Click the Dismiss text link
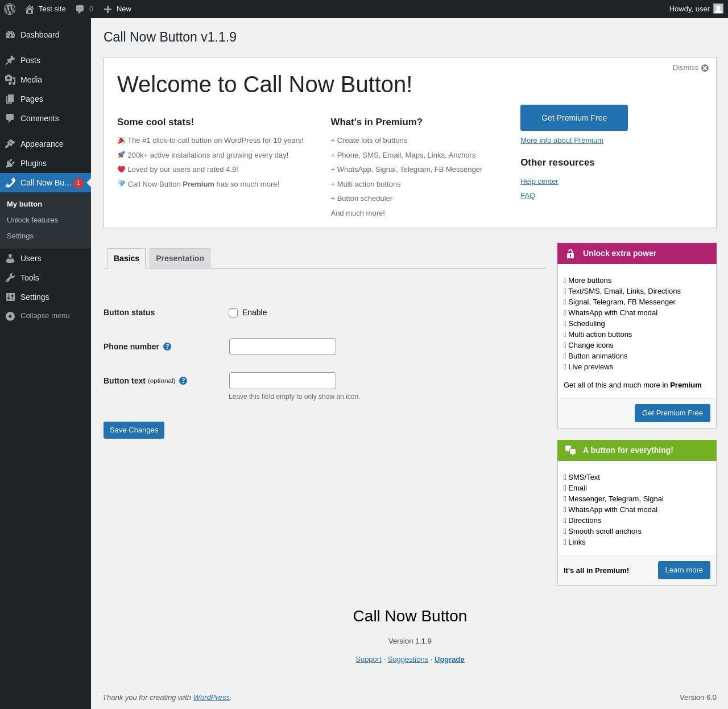This screenshot has height=709, width=728. pyautogui.click(x=685, y=68)
